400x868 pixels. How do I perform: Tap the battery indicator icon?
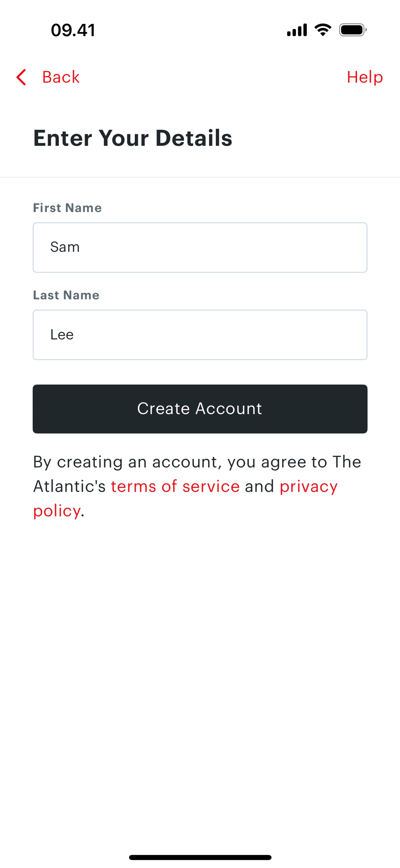[352, 30]
